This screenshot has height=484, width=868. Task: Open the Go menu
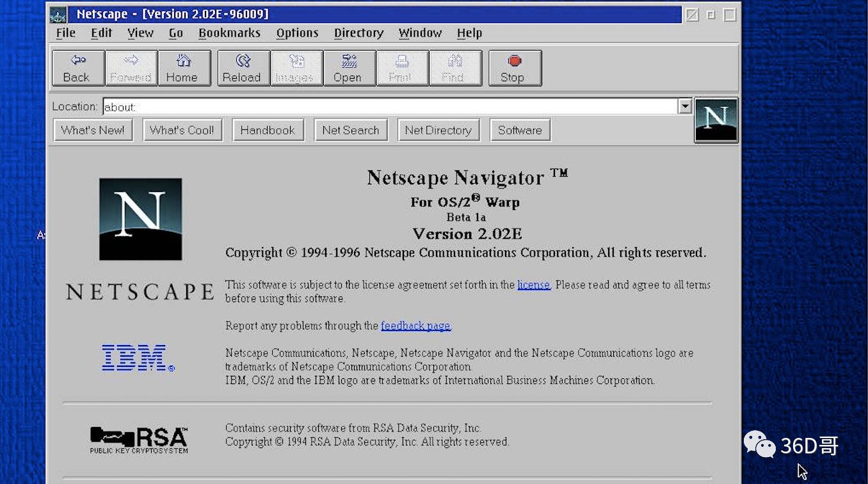click(176, 33)
